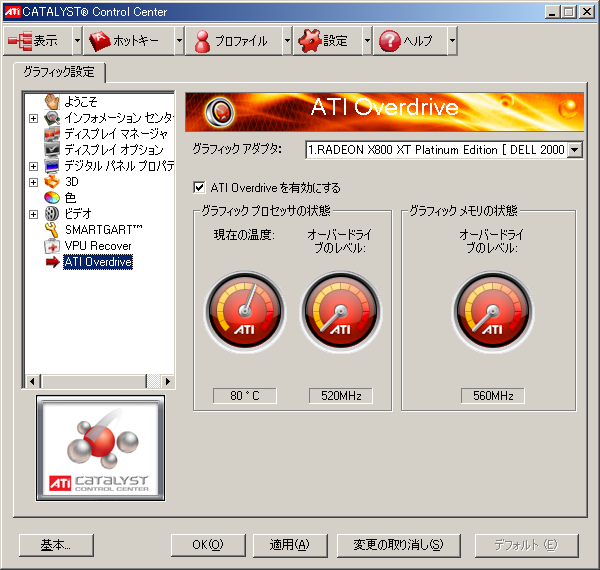Click the ようこそ welcome icon
The width and height of the screenshot is (600, 570).
[x=52, y=101]
